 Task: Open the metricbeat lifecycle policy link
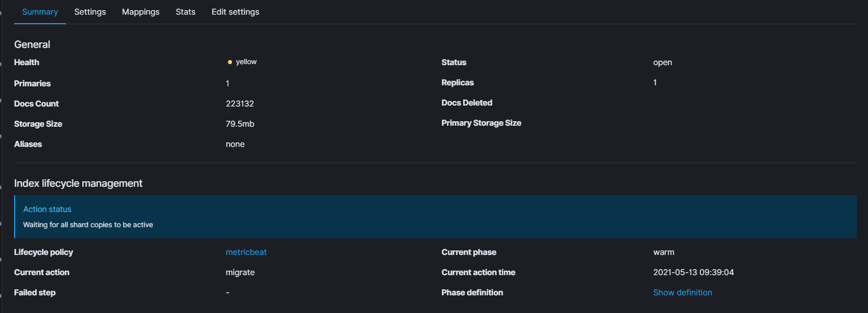coord(246,252)
